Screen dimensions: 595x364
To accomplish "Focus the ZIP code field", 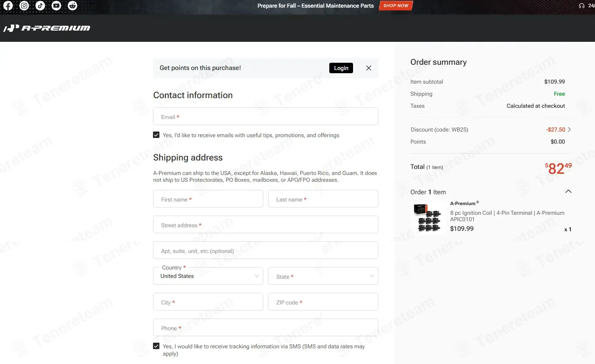I will [323, 302].
